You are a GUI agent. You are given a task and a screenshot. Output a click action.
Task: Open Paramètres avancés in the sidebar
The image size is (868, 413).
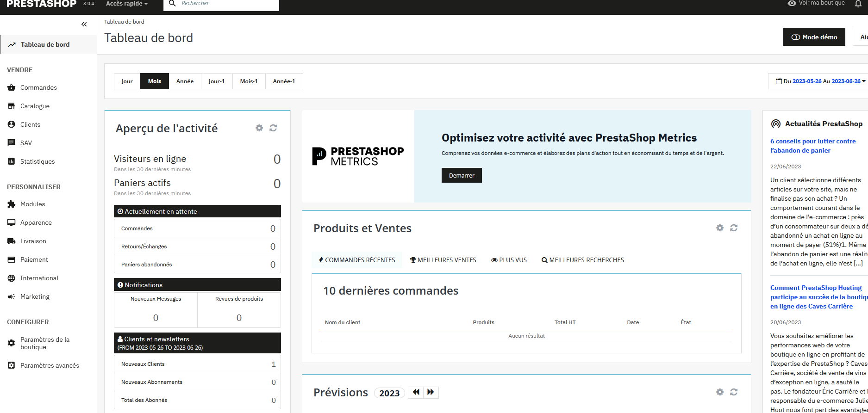coord(50,365)
